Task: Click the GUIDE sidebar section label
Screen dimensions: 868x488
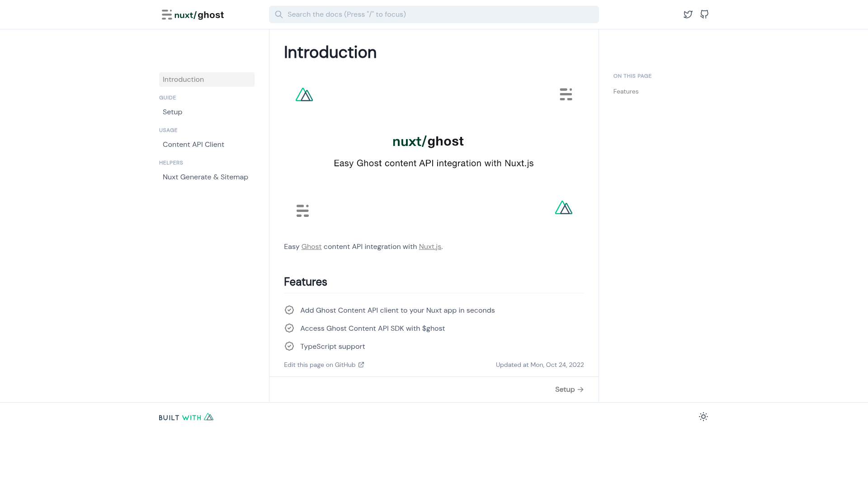Action: coord(167,98)
